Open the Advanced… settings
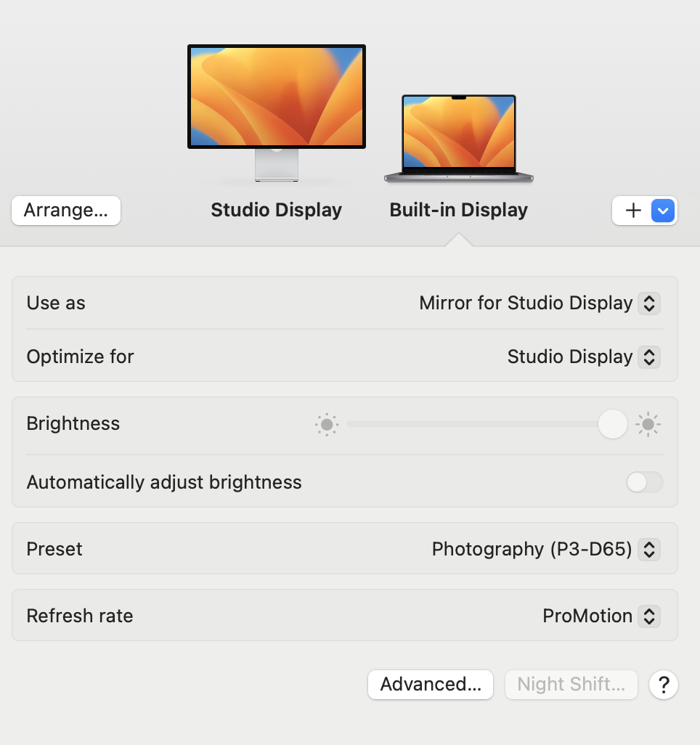Screen dimensions: 700x745 [431, 685]
